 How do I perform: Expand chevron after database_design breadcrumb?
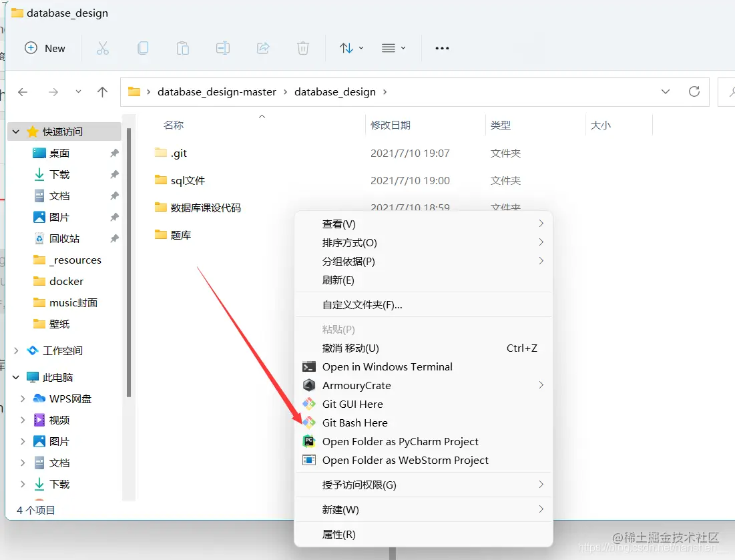click(385, 92)
